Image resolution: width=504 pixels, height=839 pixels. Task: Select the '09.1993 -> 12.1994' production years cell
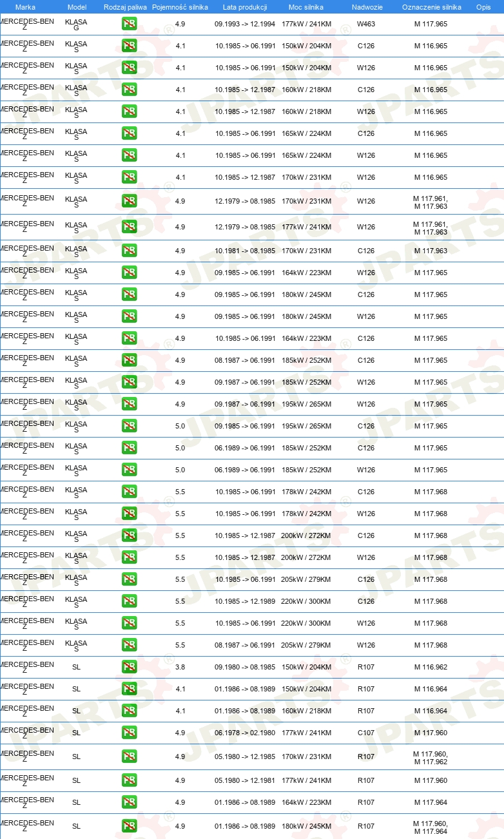tap(245, 24)
